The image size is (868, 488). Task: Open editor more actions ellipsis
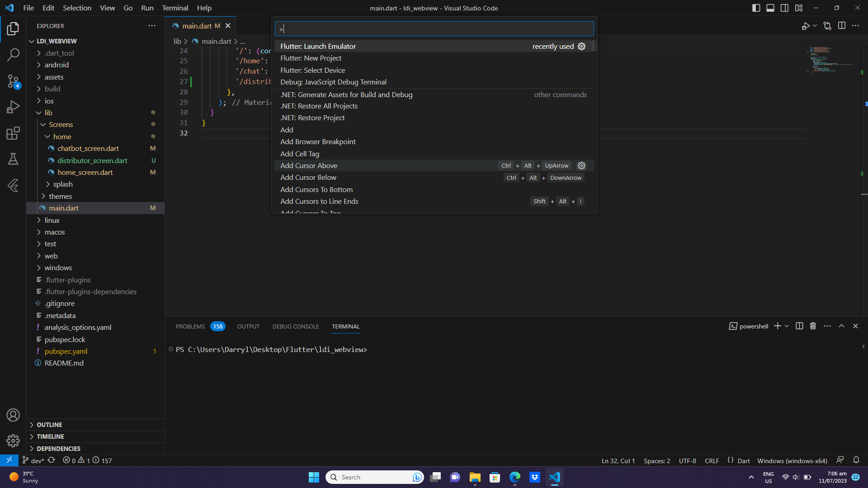[x=856, y=26]
